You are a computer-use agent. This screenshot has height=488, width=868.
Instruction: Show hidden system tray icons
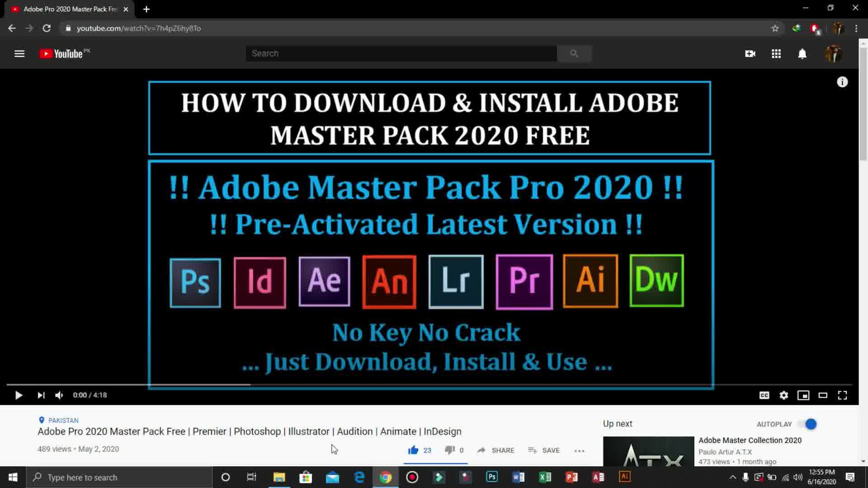[733, 477]
